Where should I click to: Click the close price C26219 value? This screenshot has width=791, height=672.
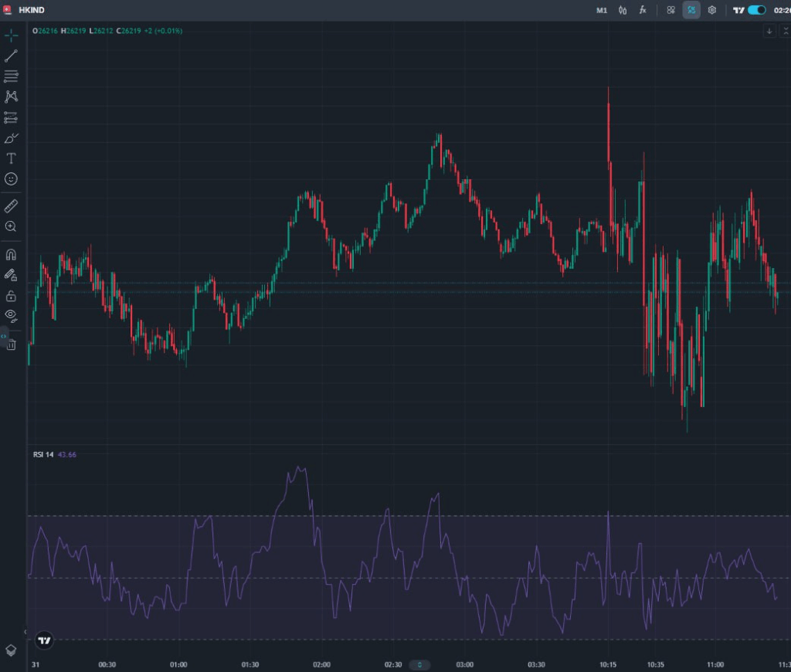[129, 31]
